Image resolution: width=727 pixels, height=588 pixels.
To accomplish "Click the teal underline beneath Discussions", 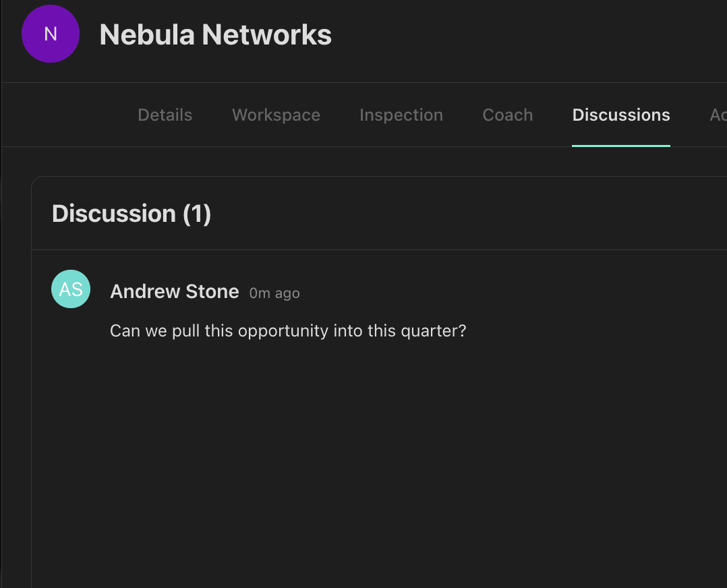I will 621,145.
